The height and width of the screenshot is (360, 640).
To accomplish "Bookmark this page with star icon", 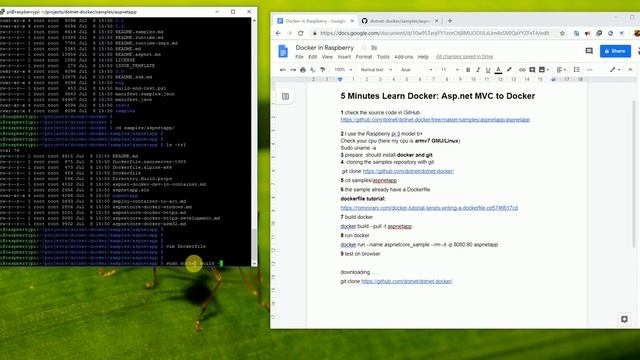I will [x=562, y=33].
